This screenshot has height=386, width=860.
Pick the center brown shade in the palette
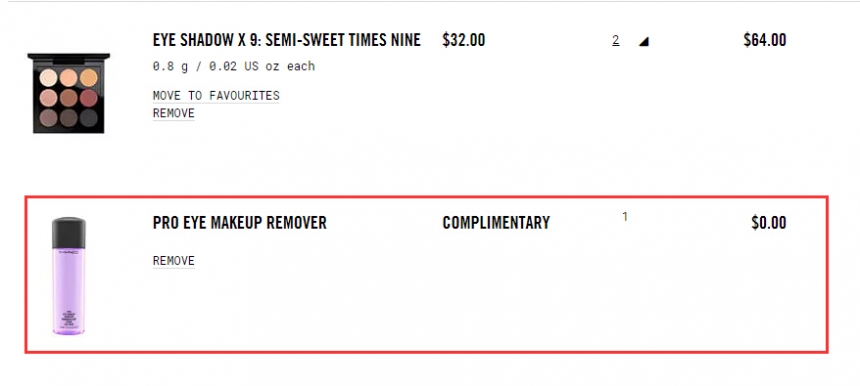coord(69,98)
